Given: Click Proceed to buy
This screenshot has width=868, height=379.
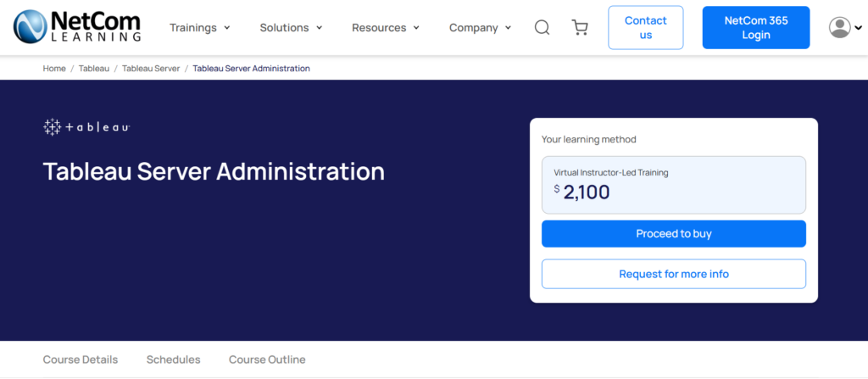Looking at the screenshot, I should pyautogui.click(x=674, y=234).
